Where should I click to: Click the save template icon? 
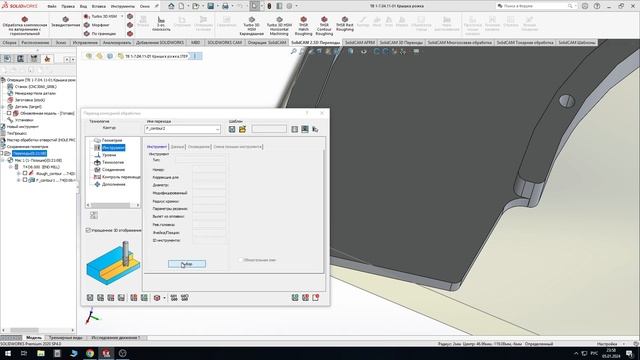pos(232,129)
